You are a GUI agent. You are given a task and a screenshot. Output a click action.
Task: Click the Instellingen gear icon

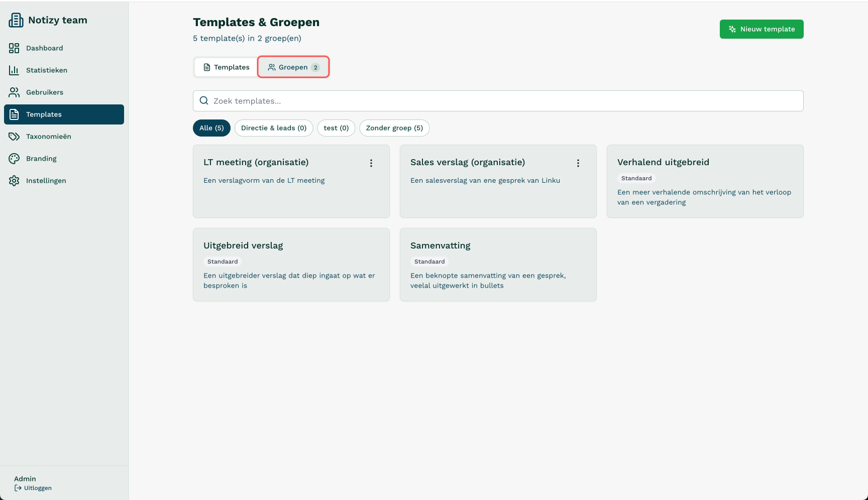tap(14, 181)
